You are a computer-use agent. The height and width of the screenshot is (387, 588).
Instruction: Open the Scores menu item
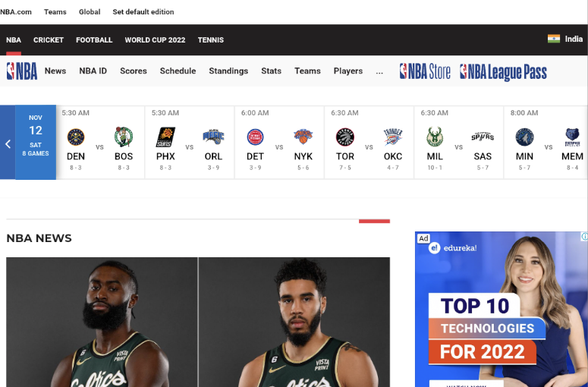134,71
